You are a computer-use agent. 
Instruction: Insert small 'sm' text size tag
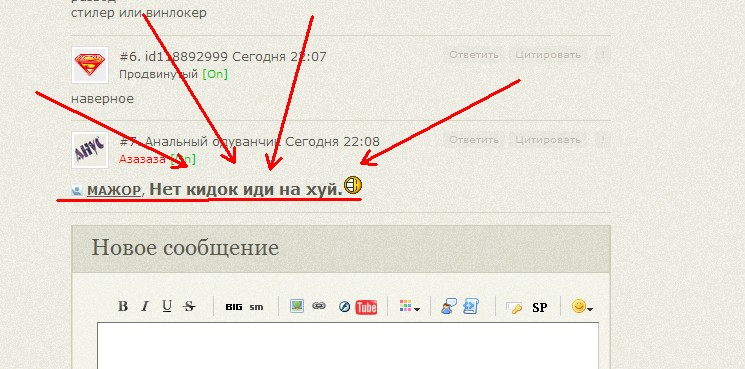coord(256,307)
